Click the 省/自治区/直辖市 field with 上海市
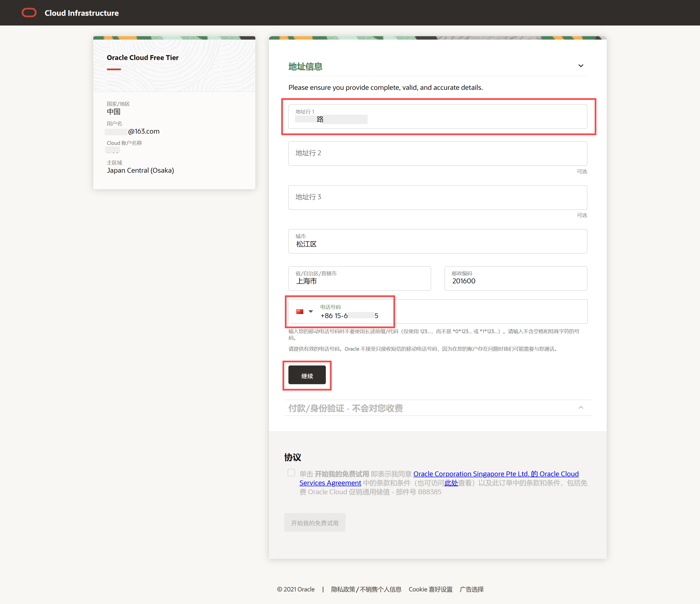The height and width of the screenshot is (604, 700). coord(359,278)
